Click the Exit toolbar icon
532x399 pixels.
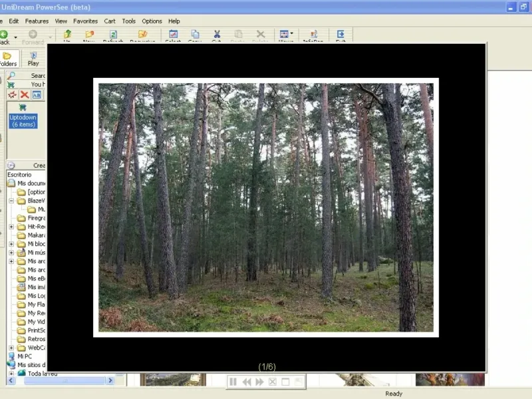tap(340, 34)
